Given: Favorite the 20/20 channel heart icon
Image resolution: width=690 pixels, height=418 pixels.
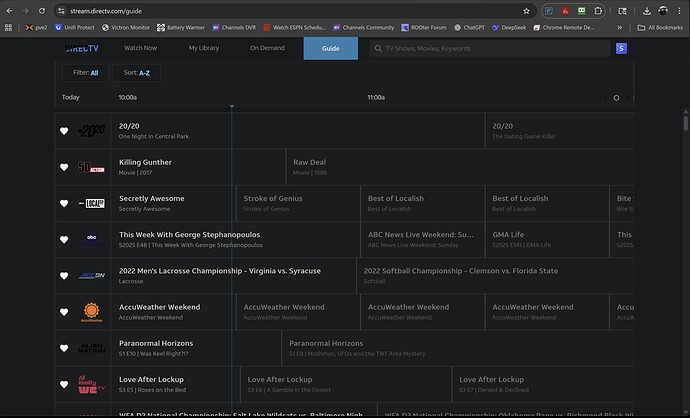Looking at the screenshot, I should [x=64, y=131].
